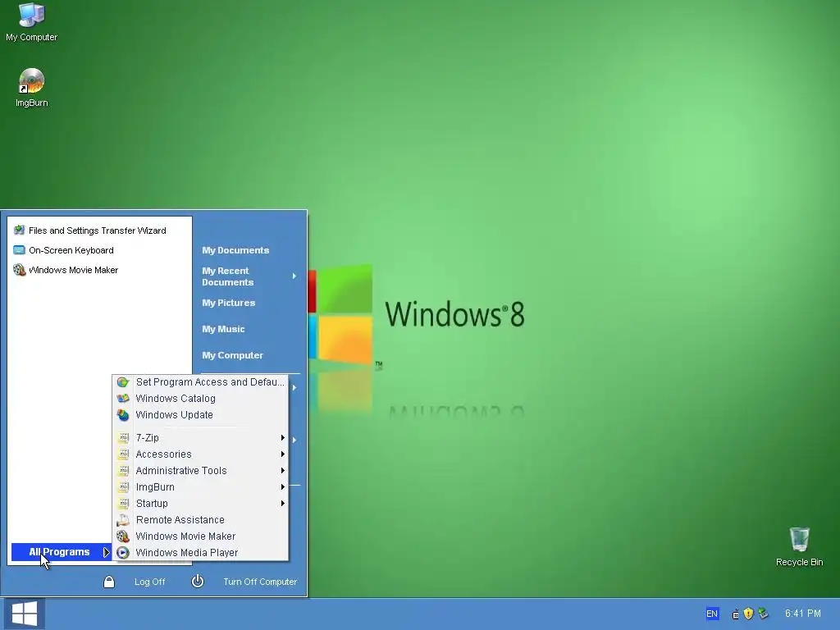Click the security shield tray icon
Image resolution: width=840 pixels, height=630 pixels.
tap(748, 614)
